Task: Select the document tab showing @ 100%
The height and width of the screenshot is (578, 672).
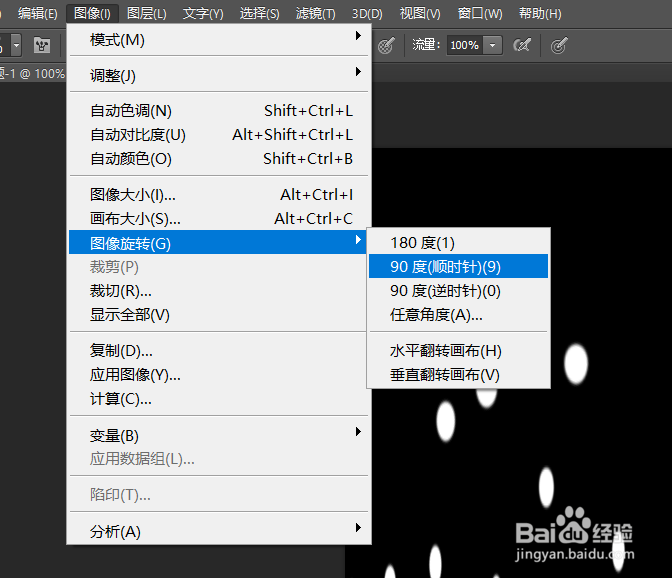Action: pos(32,74)
